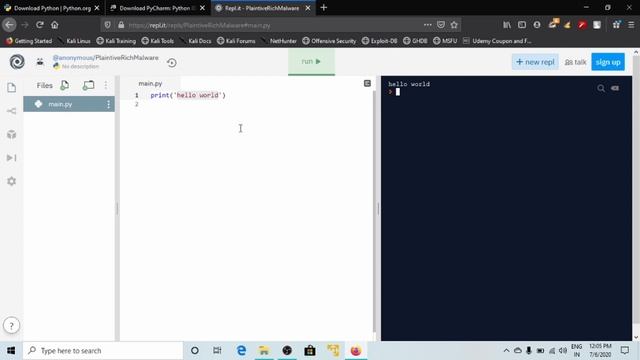Open the Debugger sidebar icon
640x360 pixels.
[x=11, y=158]
